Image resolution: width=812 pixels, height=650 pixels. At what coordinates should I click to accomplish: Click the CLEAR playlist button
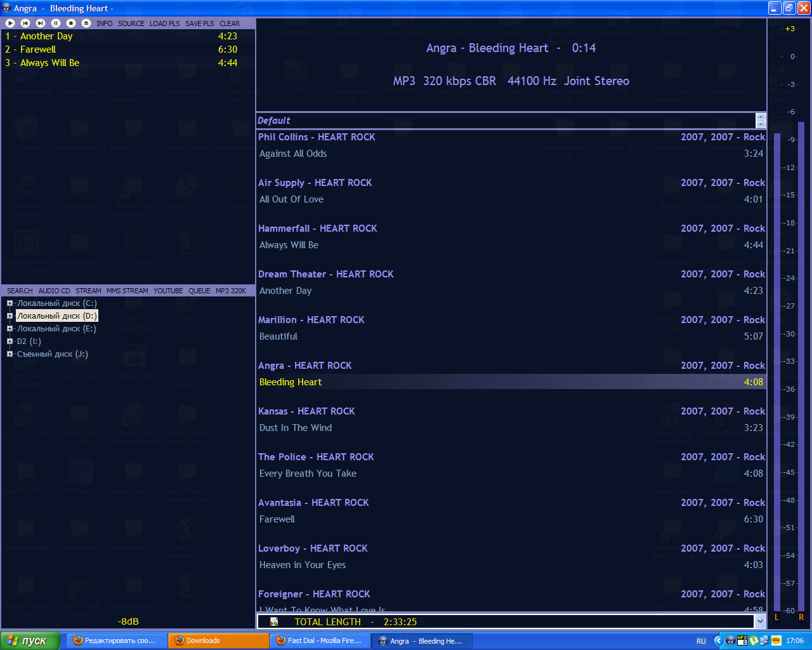click(x=230, y=23)
